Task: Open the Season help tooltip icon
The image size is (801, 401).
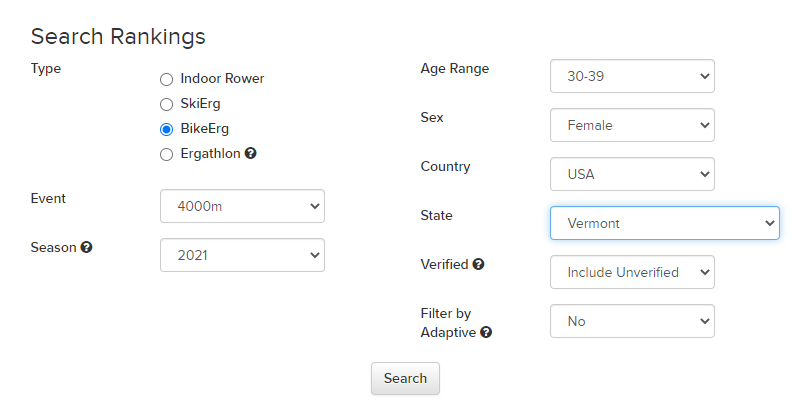Action: (x=86, y=247)
